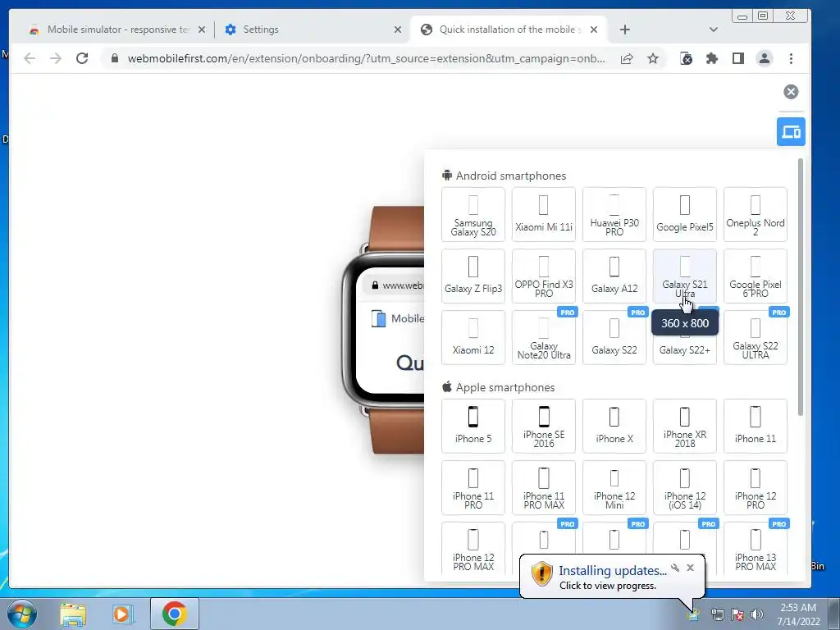Pick the Google Pixel5 device
840x630 pixels.
(x=685, y=214)
